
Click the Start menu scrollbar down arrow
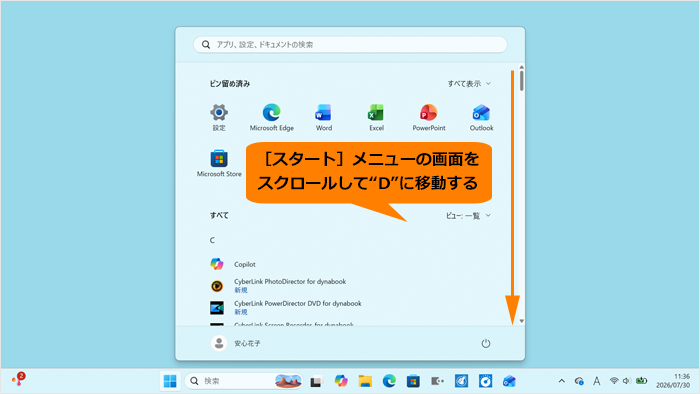tap(521, 321)
